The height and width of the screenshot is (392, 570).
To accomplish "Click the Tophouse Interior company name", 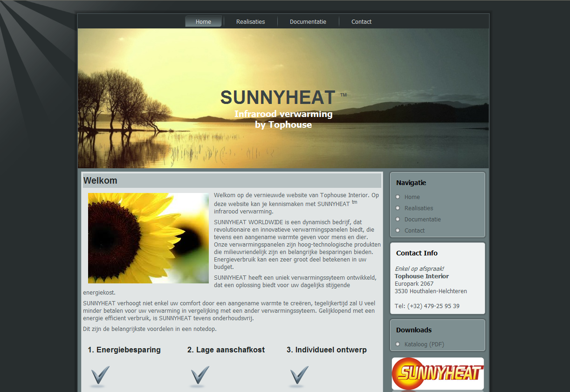I will coord(422,276).
